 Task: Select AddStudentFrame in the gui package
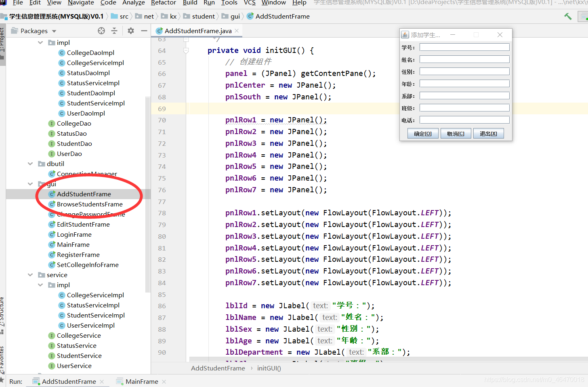[84, 194]
